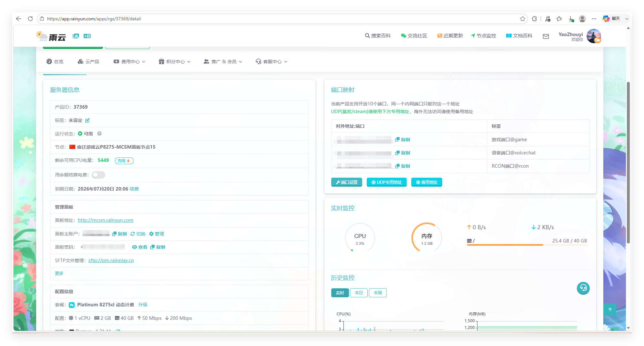
Task: Open 交流社区 in the top navigation
Action: coord(414,36)
